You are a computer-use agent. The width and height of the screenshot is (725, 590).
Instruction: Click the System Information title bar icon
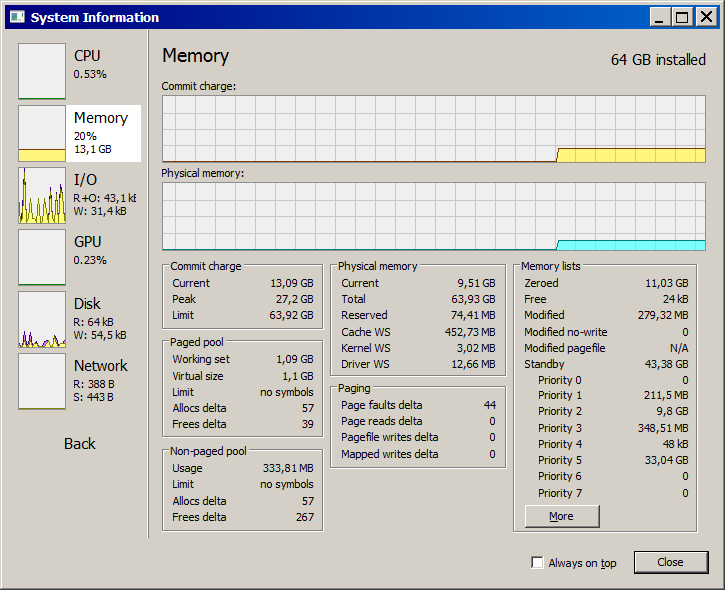point(17,17)
